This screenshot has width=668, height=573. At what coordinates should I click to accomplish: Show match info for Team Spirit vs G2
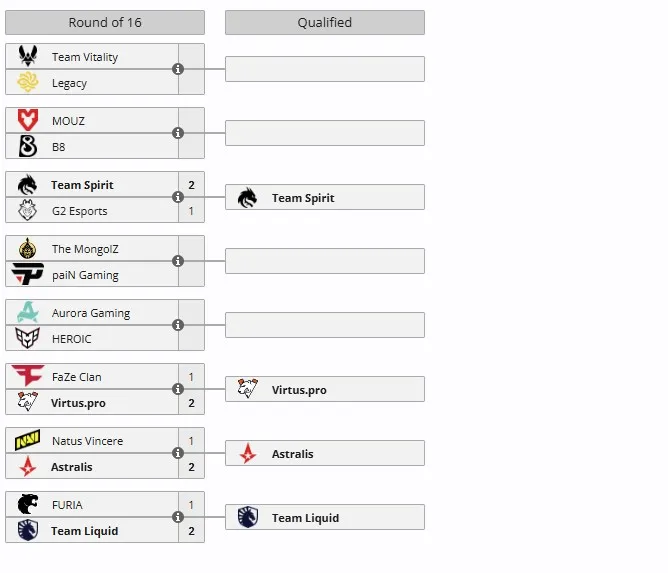(x=178, y=197)
